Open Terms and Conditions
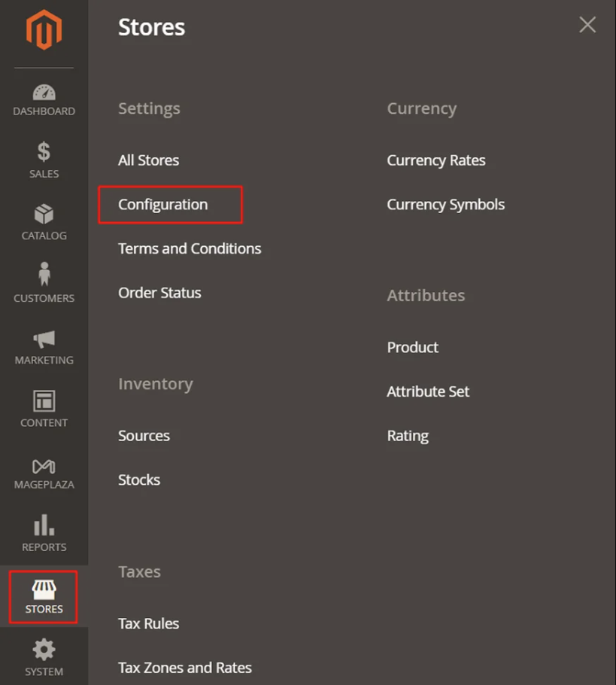Image resolution: width=616 pixels, height=685 pixels. [189, 248]
